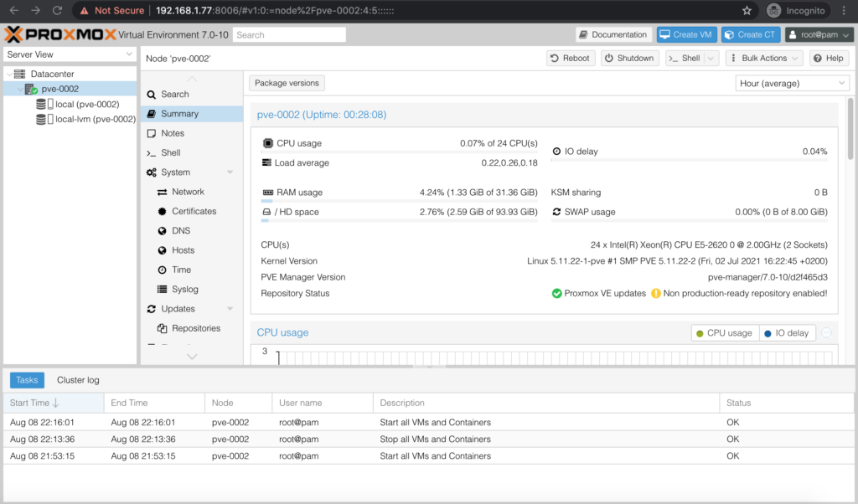Reload the page with the refresh icon
The image size is (858, 504).
(57, 10)
